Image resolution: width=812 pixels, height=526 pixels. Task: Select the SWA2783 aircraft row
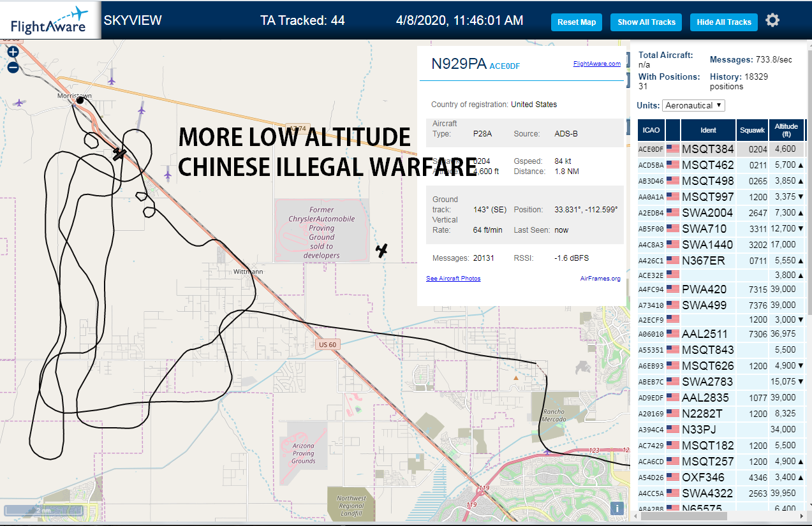tap(721, 382)
